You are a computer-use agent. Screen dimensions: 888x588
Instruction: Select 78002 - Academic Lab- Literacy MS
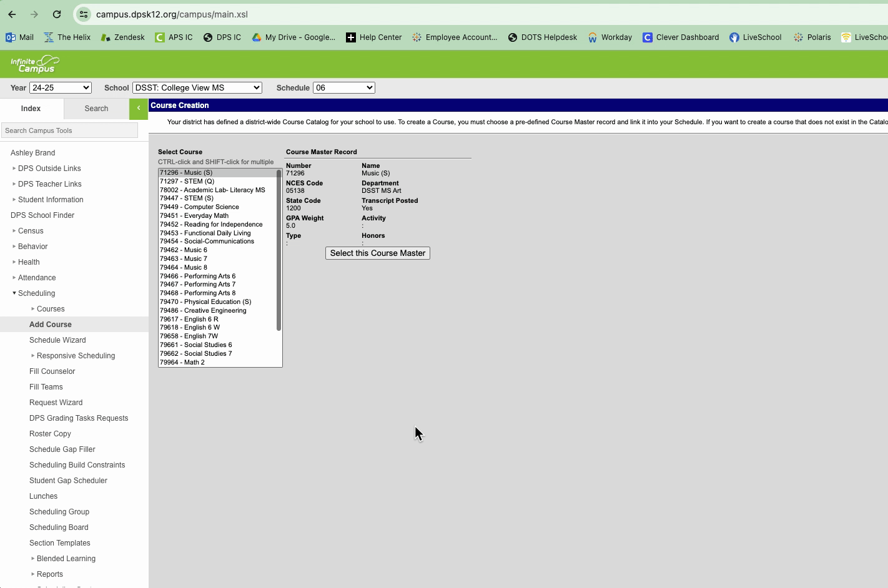click(x=217, y=190)
